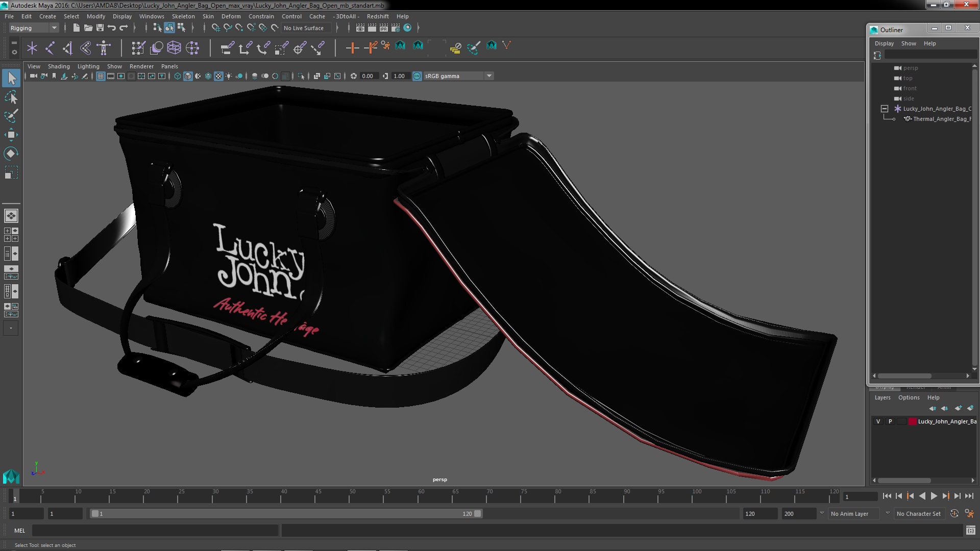Toggle smooth shade all cube icon

pyautogui.click(x=188, y=76)
